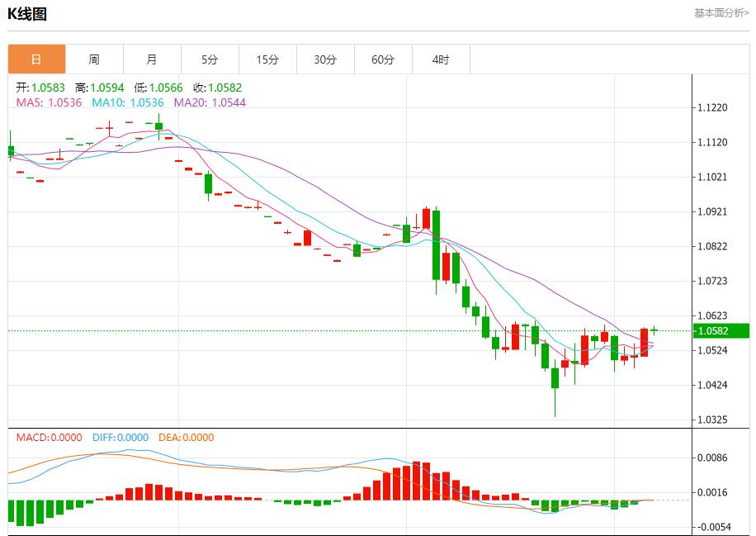Click the green dashed current price line
Screen dimensions: 756x536
pos(330,330)
